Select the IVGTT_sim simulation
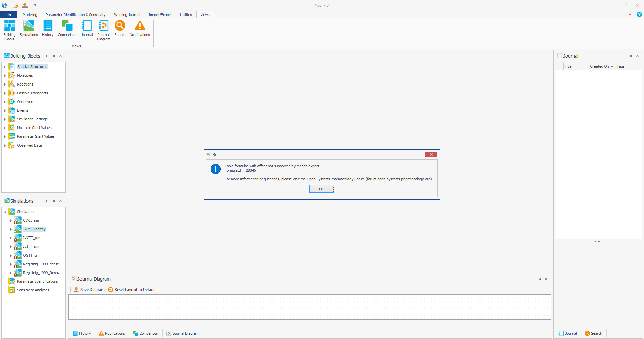This screenshot has width=644, height=339. (x=31, y=238)
